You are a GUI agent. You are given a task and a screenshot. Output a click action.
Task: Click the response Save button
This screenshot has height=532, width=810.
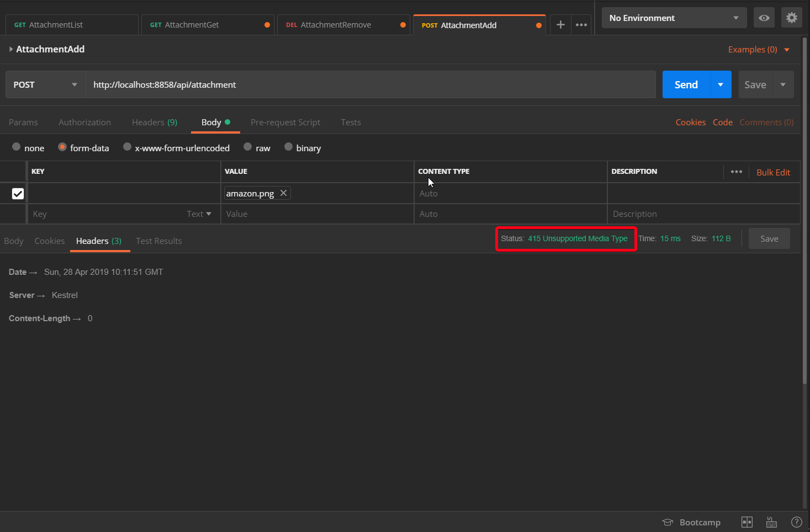(769, 239)
